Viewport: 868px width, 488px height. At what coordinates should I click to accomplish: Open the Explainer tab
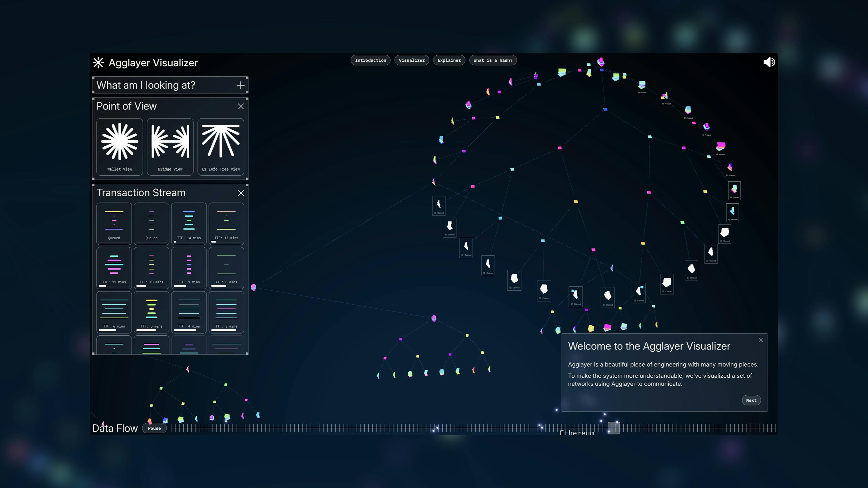click(x=449, y=60)
